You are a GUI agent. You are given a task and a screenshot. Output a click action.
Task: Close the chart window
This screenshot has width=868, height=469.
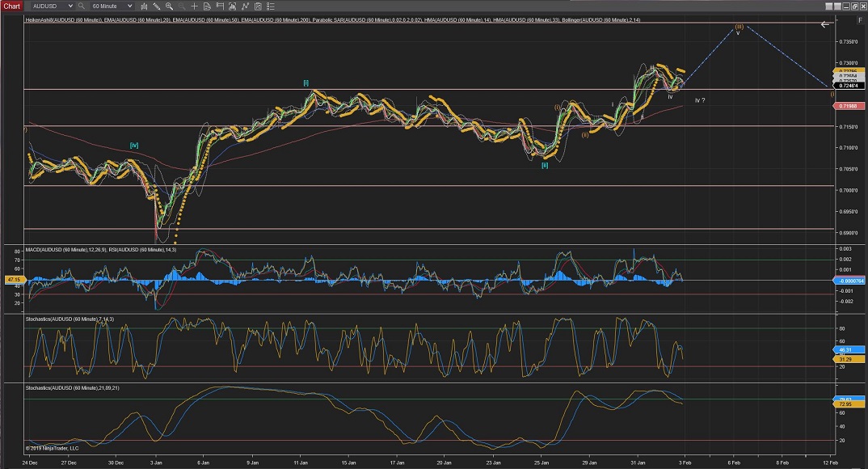[x=862, y=6]
